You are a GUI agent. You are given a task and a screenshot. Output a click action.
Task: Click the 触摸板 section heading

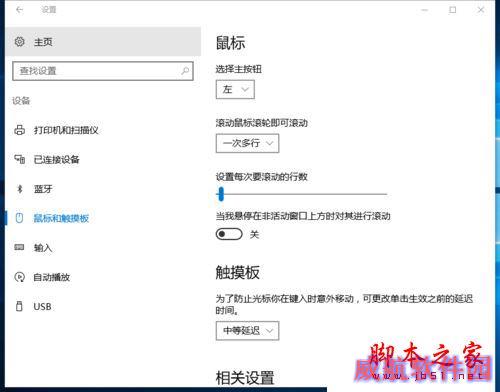pos(238,272)
